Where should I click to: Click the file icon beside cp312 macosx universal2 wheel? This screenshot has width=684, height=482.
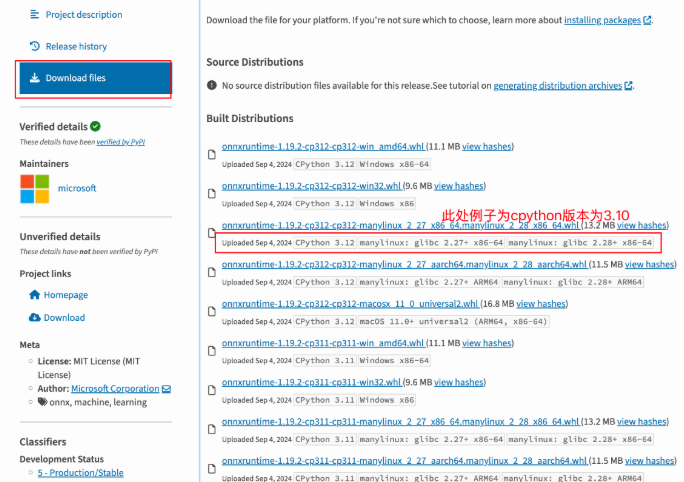[x=211, y=311]
